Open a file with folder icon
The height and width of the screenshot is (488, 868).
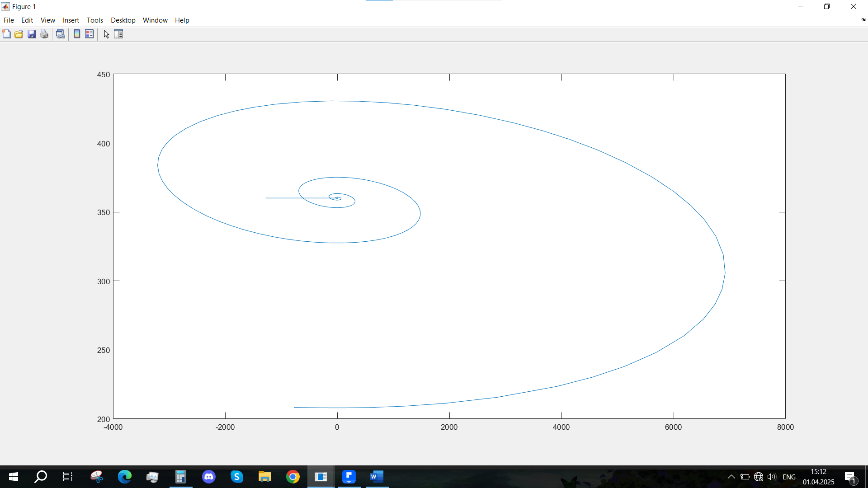19,34
